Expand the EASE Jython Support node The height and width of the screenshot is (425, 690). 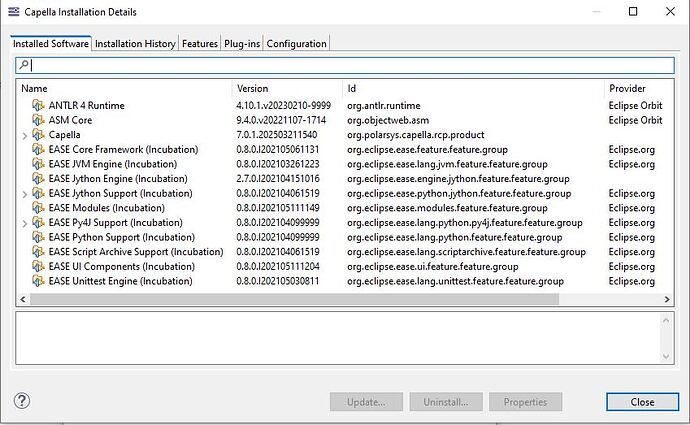pyautogui.click(x=25, y=194)
